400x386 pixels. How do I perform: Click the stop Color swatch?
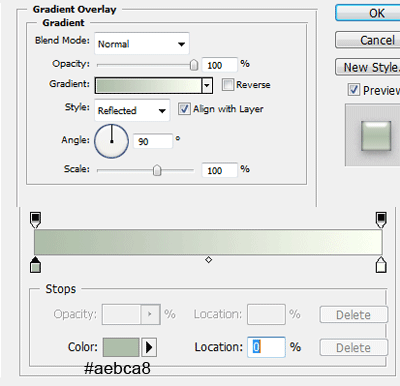tap(121, 347)
